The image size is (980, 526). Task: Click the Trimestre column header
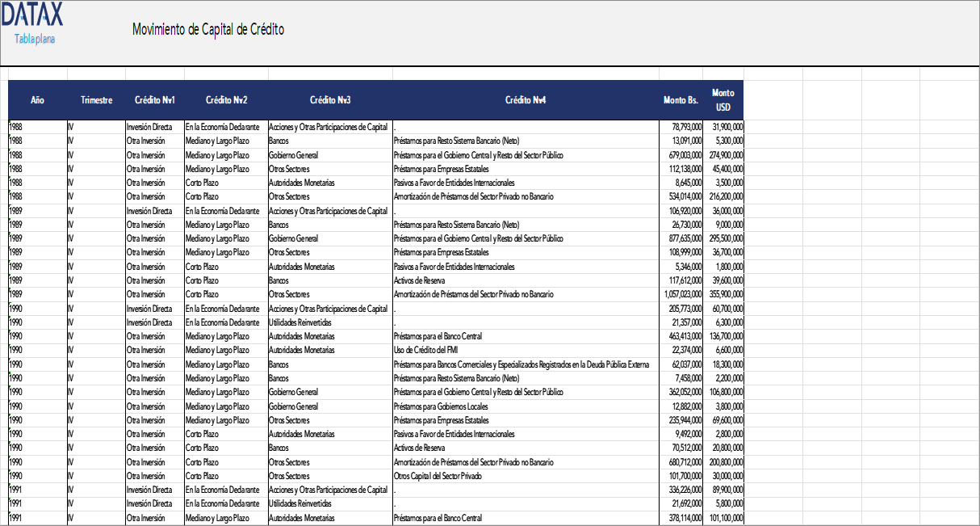coord(96,100)
